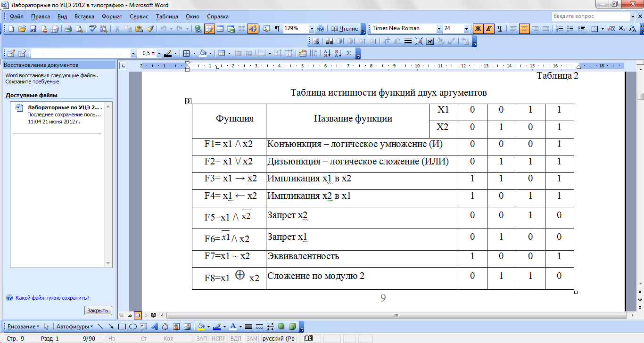Toggle non-printing paragraph marks (¶)
Image resolution: width=644 pixels, height=343 pixels.
(277, 29)
